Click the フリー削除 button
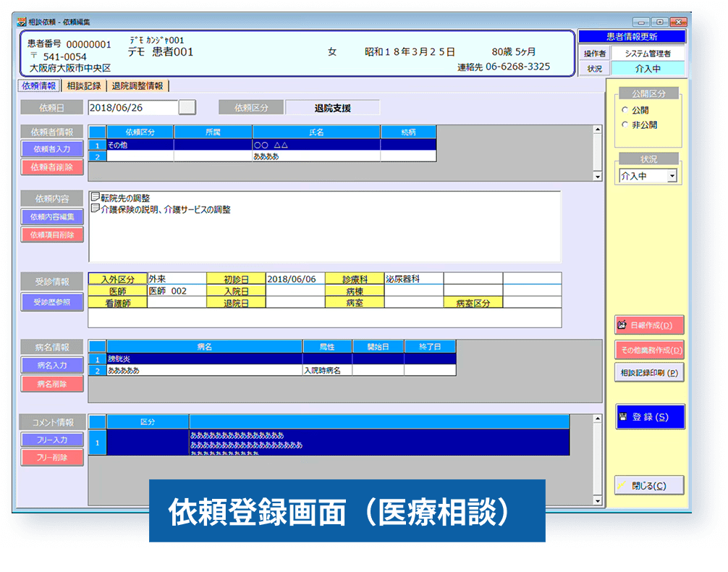 [x=53, y=456]
